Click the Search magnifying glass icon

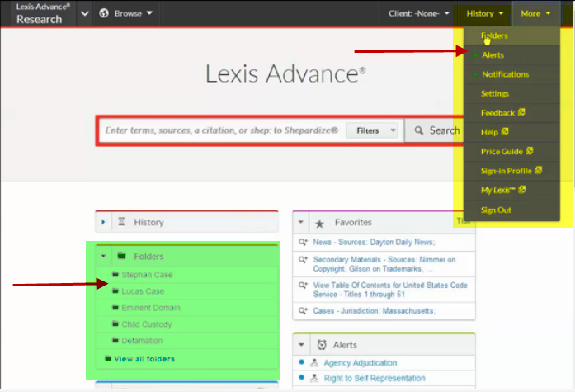coord(418,130)
